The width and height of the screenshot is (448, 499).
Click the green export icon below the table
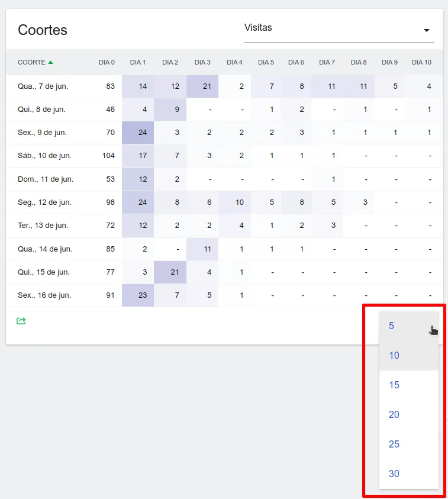click(21, 321)
